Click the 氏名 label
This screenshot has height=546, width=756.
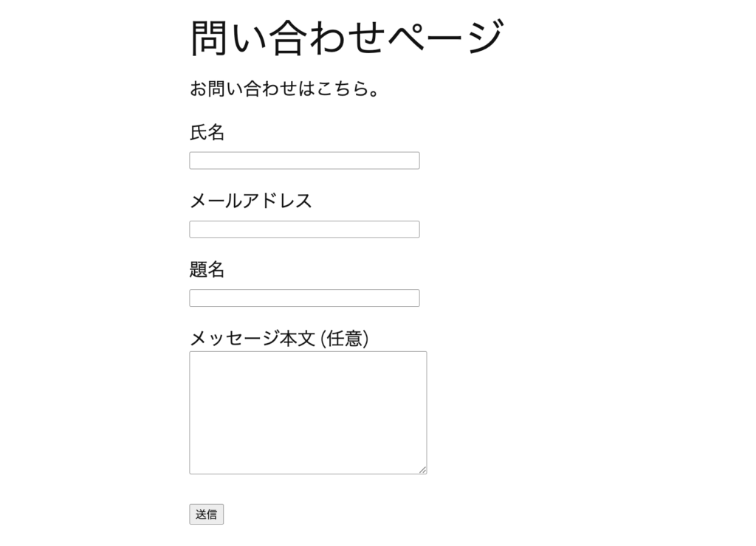coord(207,133)
